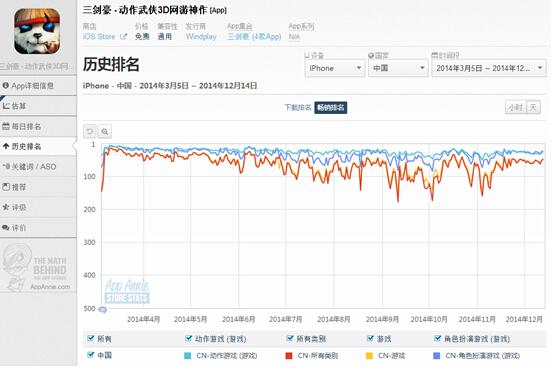Open the date range dropdown
The width and height of the screenshot is (553, 374).
click(x=489, y=68)
